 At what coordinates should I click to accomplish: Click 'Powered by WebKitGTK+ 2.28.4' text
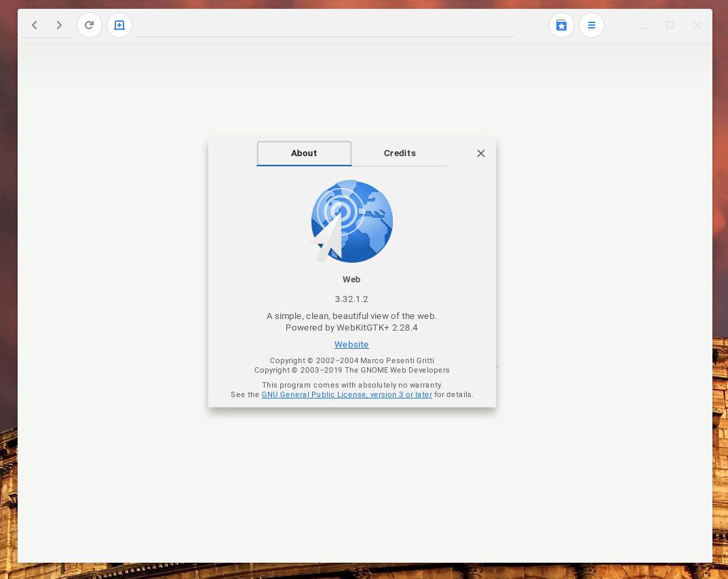351,328
